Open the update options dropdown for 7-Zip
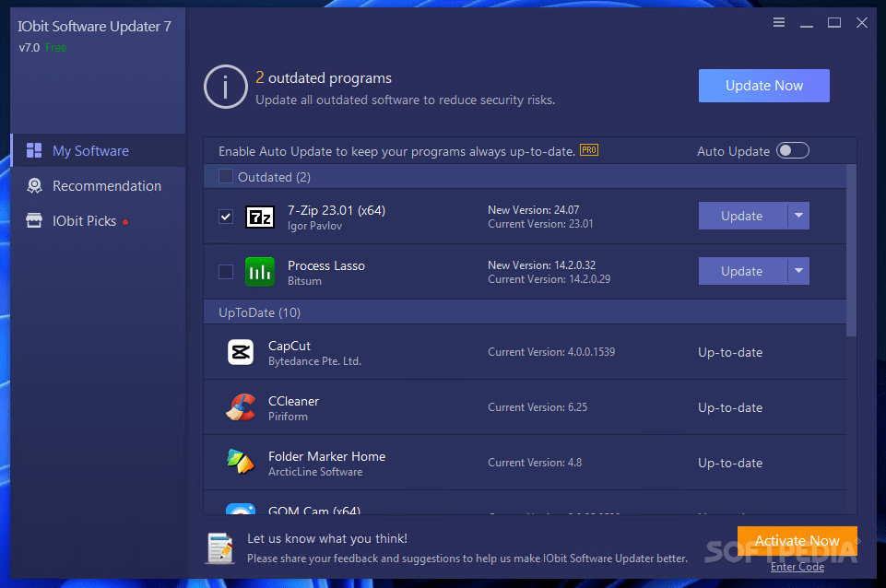 [798, 216]
